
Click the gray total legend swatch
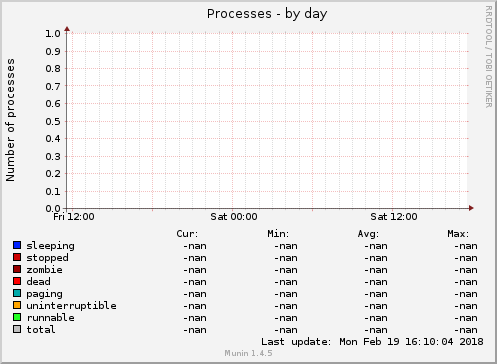17,329
